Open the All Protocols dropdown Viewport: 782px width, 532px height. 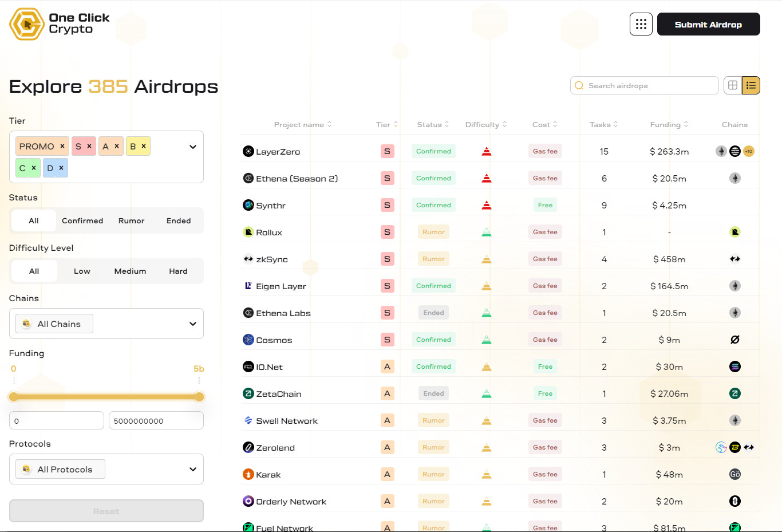(106, 469)
